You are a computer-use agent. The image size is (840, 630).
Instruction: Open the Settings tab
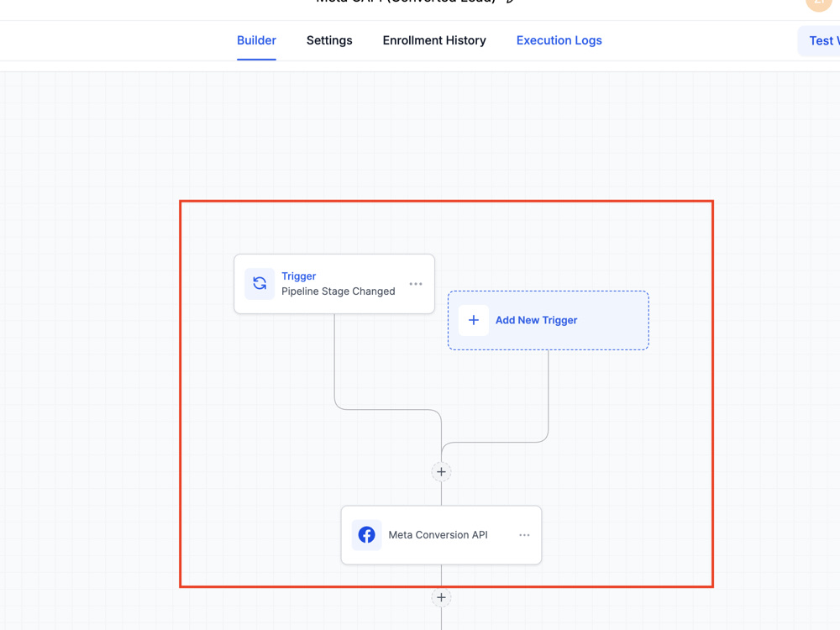click(x=329, y=40)
